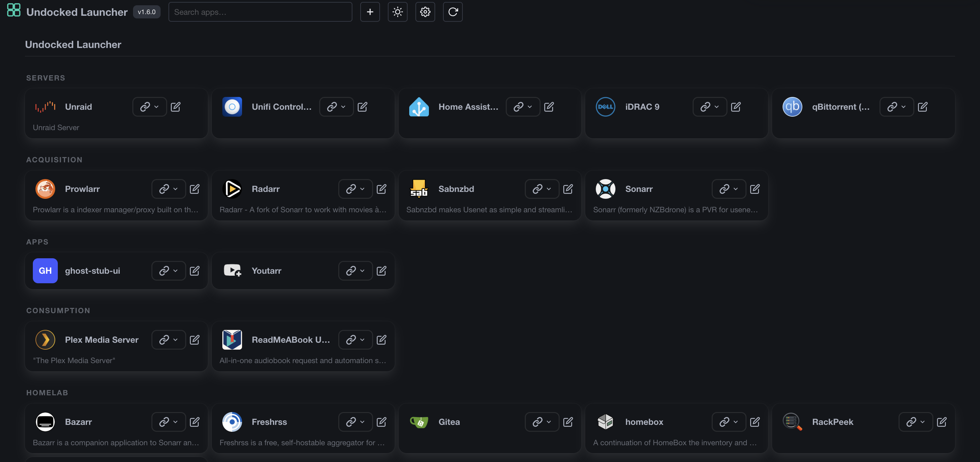Edit the Radarr entry
This screenshot has width=980, height=462.
click(x=381, y=189)
